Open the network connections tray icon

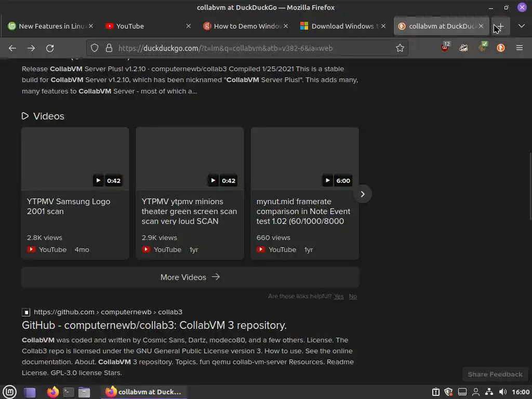[489, 392]
